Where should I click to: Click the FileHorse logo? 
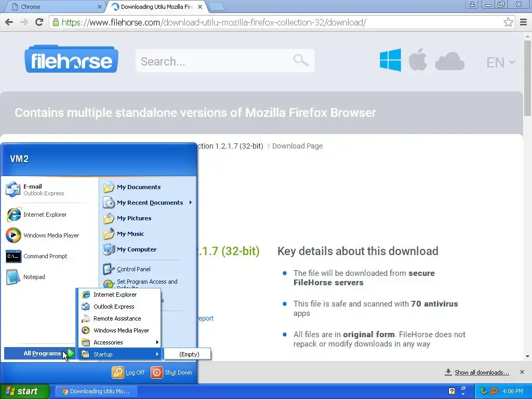(x=71, y=59)
